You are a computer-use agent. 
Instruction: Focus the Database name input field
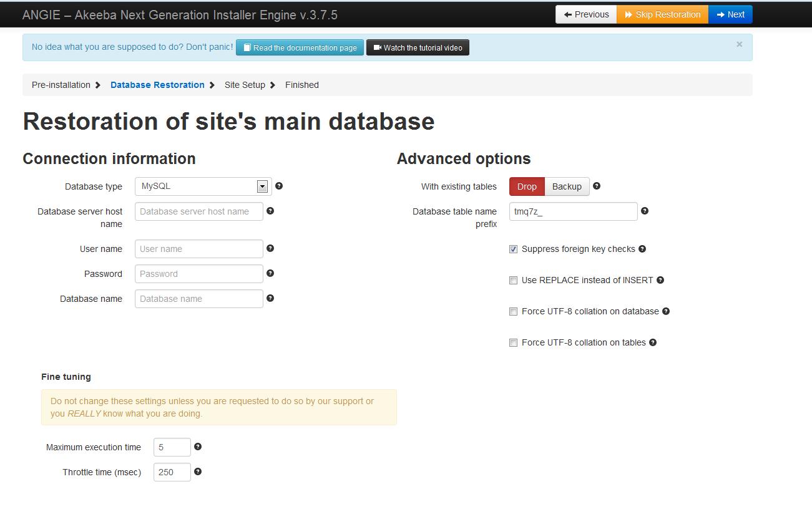199,299
